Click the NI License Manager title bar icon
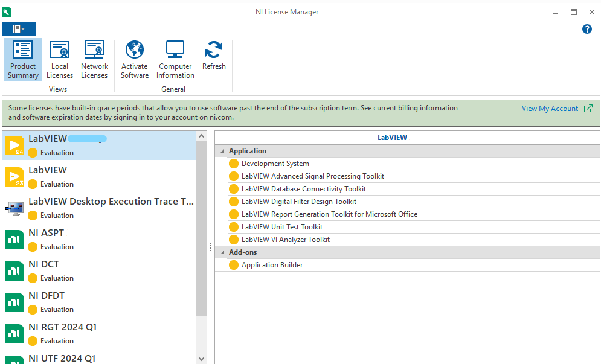The image size is (601, 364). pyautogui.click(x=7, y=12)
